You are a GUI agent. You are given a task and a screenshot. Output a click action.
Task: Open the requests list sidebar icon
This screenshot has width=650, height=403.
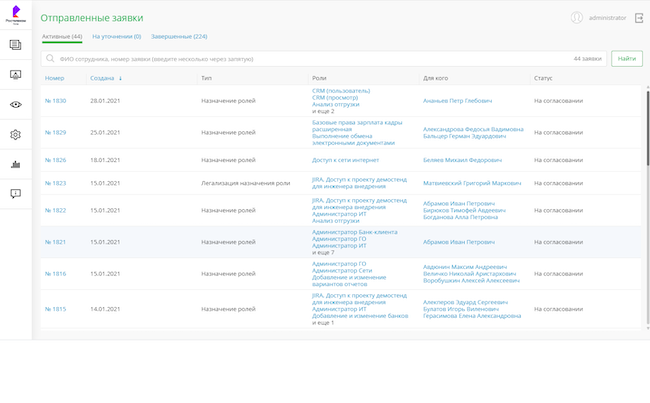click(x=15, y=45)
